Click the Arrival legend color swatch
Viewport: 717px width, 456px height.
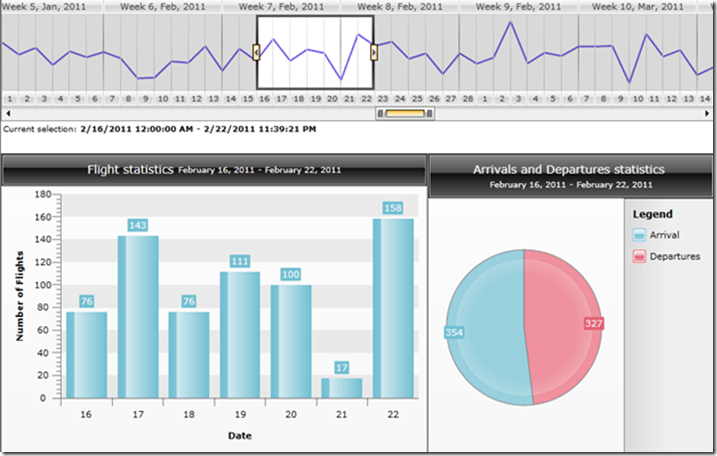pyautogui.click(x=639, y=235)
